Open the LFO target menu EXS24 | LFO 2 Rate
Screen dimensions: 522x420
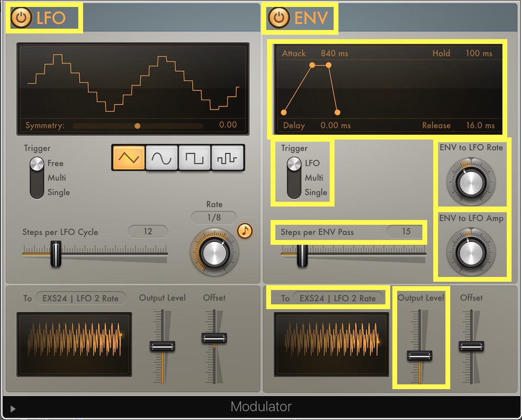[81, 298]
